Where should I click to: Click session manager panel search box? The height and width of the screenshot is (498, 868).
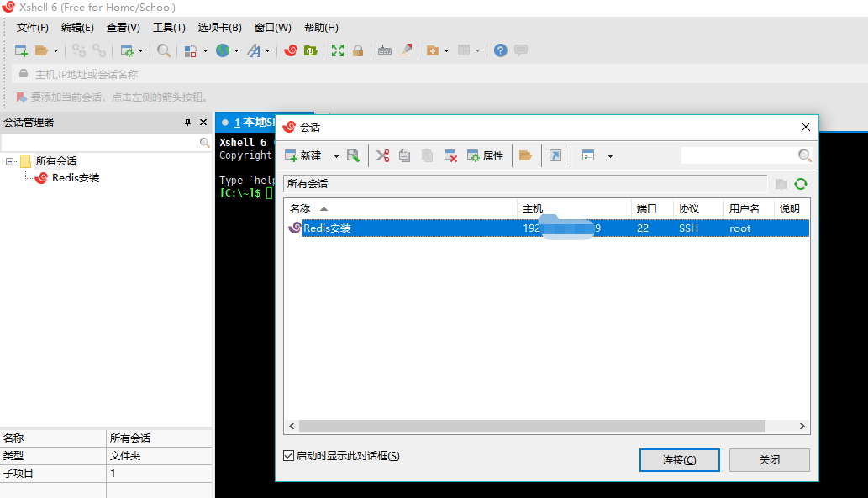(100, 143)
